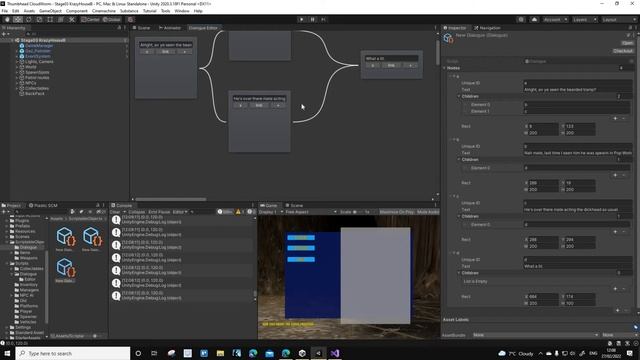Image resolution: width=640 pixels, height=360 pixels.
Task: Switch to the Navigation tab
Action: (x=487, y=28)
